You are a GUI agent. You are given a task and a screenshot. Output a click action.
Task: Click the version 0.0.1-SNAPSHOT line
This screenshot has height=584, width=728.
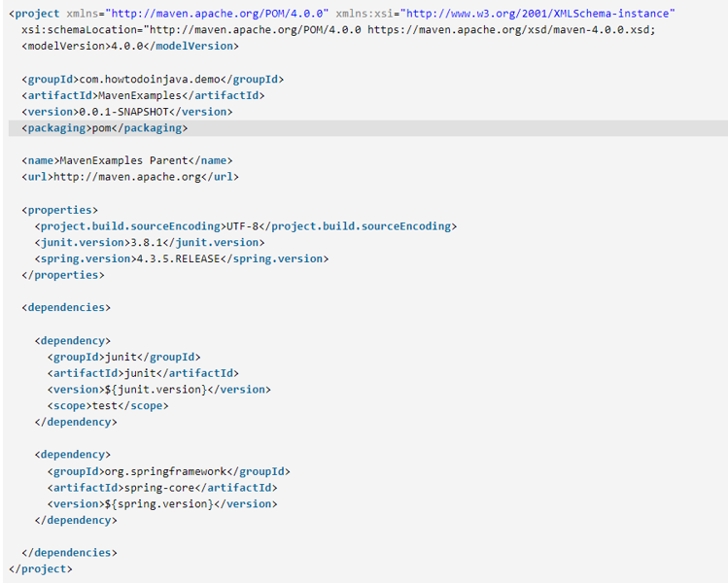click(x=126, y=112)
